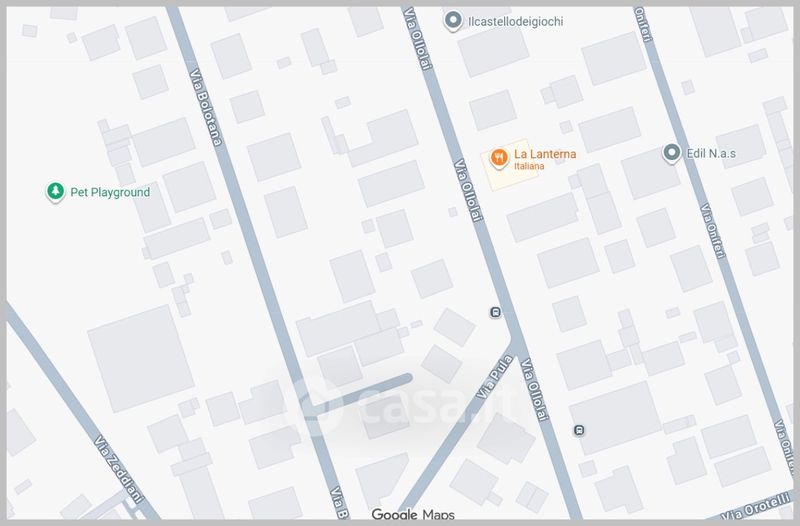Click the lower bus stop icon on Via Ollolai

[x=578, y=430]
